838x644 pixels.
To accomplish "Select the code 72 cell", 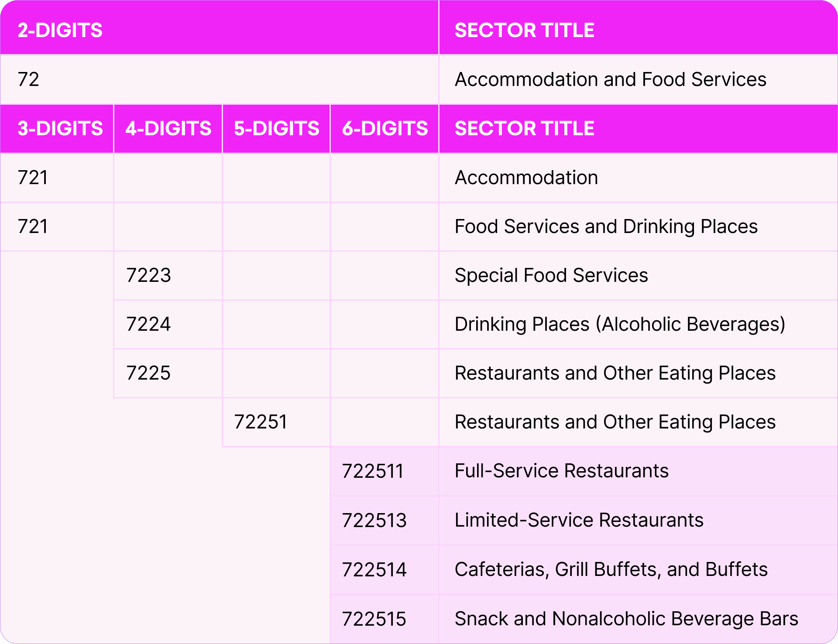I will tap(29, 79).
